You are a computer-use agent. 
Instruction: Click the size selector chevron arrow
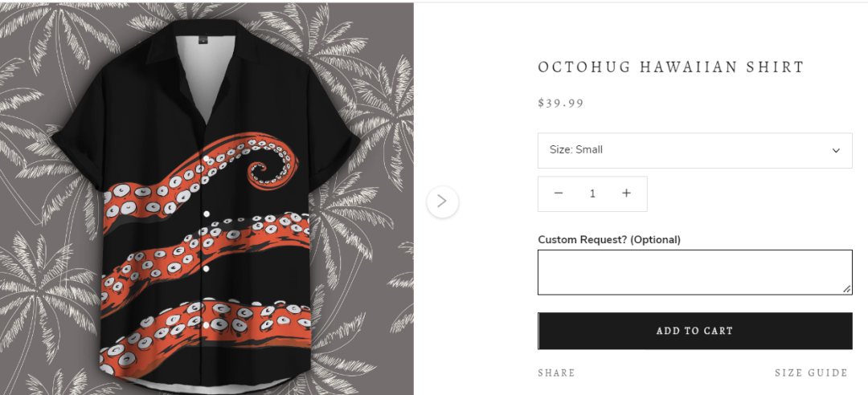[x=836, y=150]
